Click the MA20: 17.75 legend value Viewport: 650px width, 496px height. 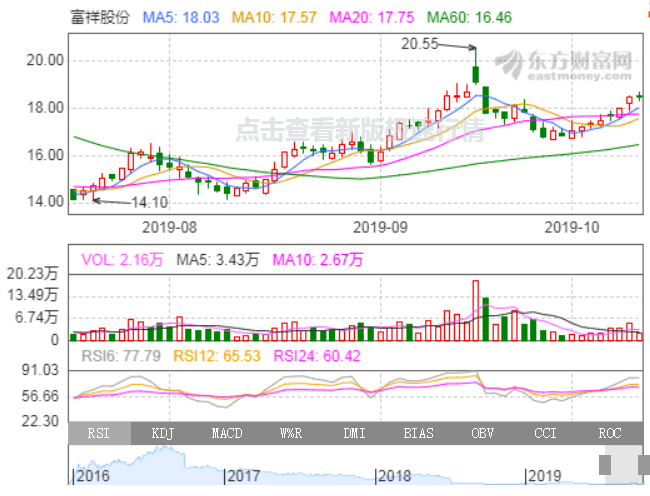coord(371,17)
